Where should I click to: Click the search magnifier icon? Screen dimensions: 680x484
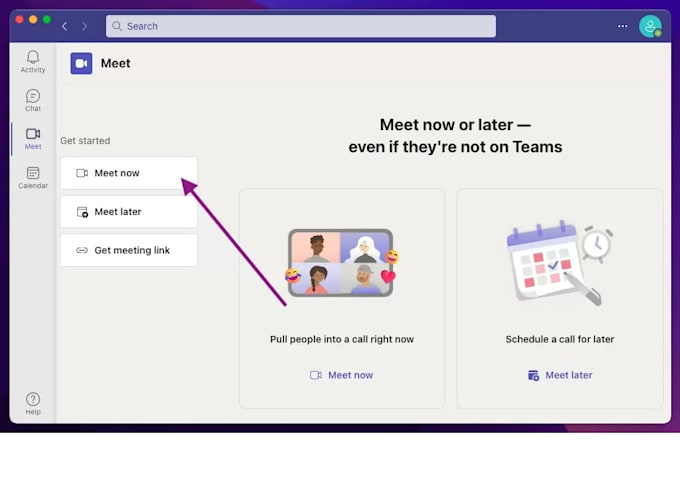click(117, 26)
